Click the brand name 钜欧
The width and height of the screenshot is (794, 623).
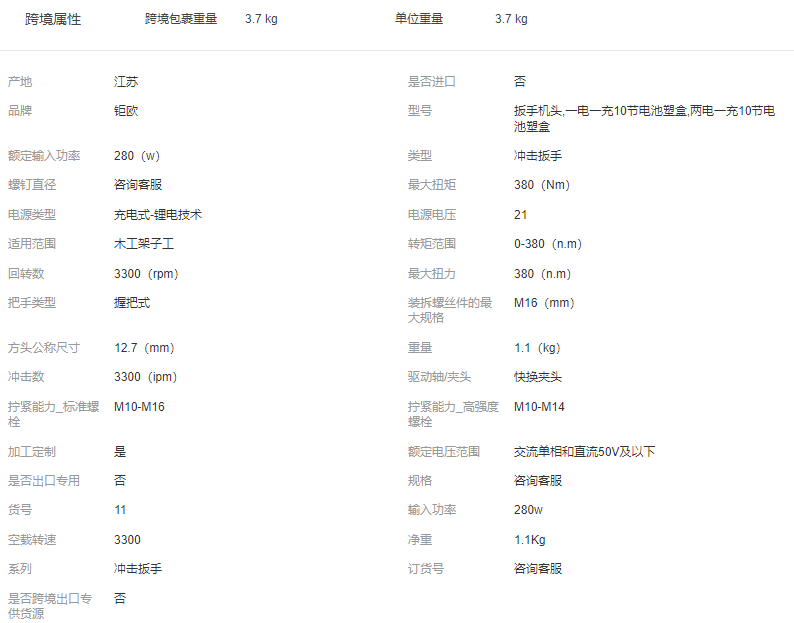point(126,111)
